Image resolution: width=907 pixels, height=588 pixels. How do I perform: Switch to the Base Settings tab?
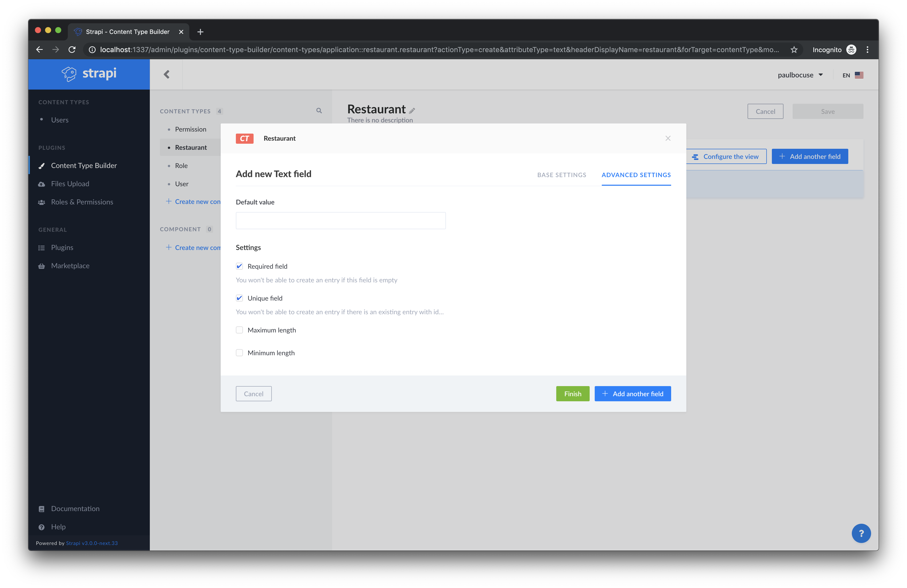pyautogui.click(x=561, y=175)
